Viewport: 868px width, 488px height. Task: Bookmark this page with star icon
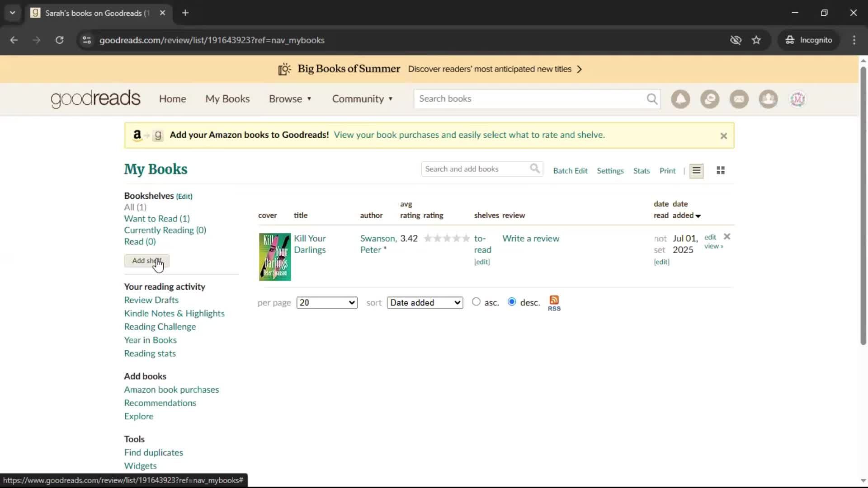[x=756, y=40]
